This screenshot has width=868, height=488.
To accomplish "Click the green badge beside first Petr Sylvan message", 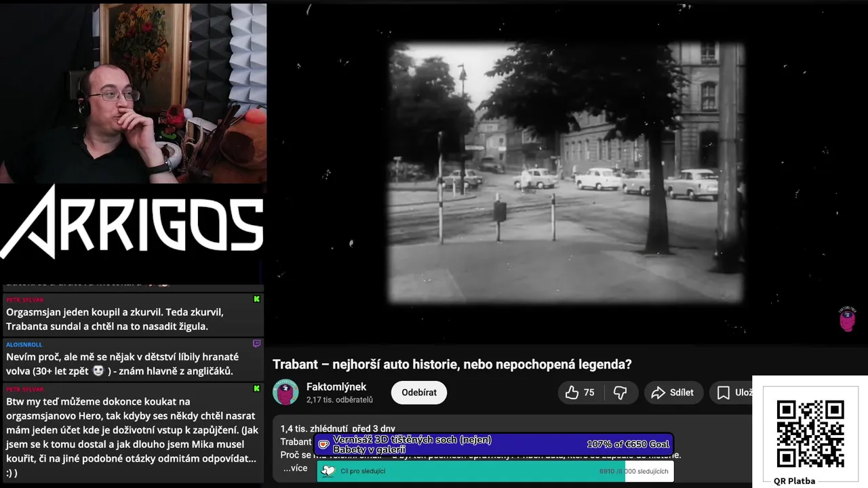I will pyautogui.click(x=256, y=299).
